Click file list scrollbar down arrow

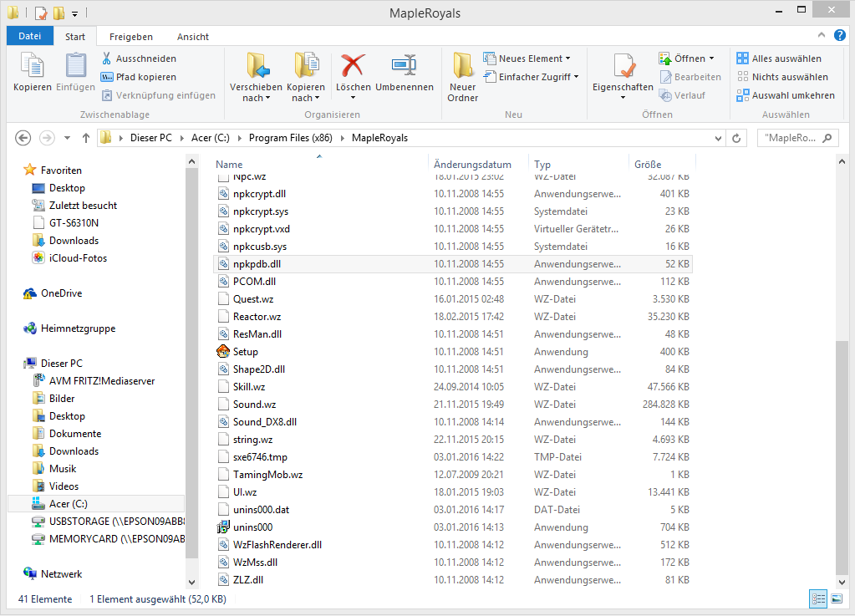click(x=842, y=583)
